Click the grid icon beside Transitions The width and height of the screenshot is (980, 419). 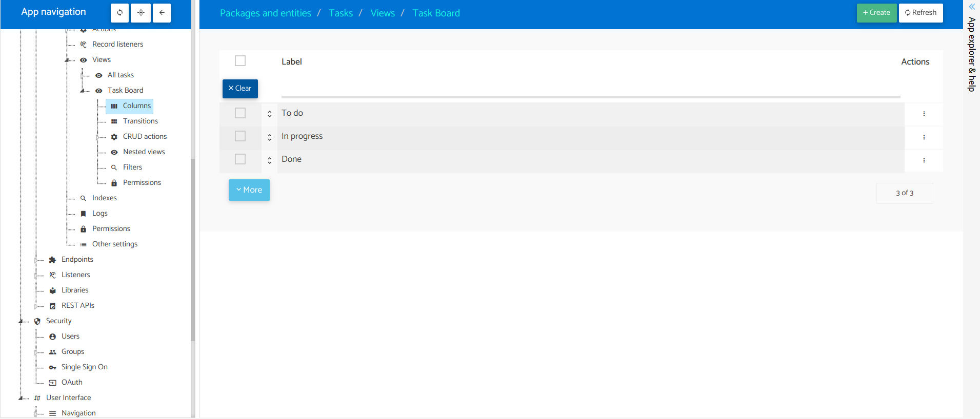coord(114,121)
